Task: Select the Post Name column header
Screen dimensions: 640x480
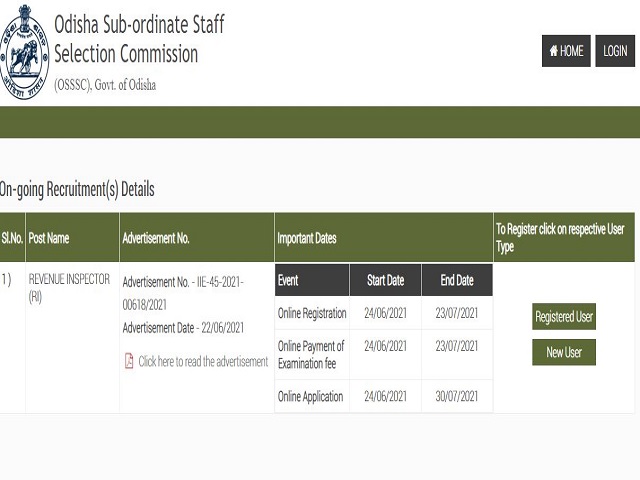Action: 72,238
